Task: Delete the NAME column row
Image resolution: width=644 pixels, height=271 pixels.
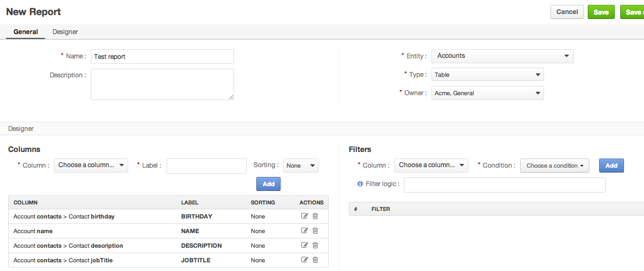Action: (315, 231)
